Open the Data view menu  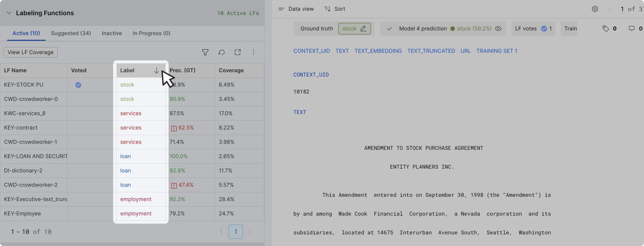(x=296, y=9)
